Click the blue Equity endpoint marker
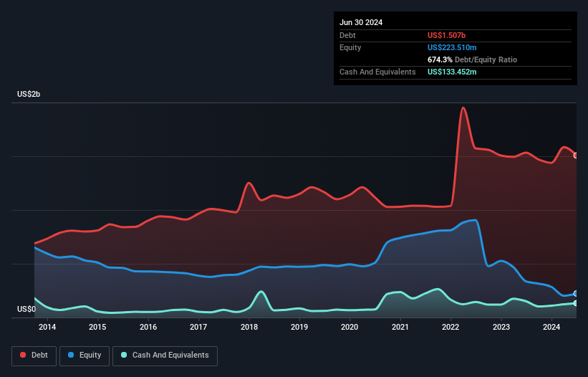The height and width of the screenshot is (377, 588). [x=576, y=293]
